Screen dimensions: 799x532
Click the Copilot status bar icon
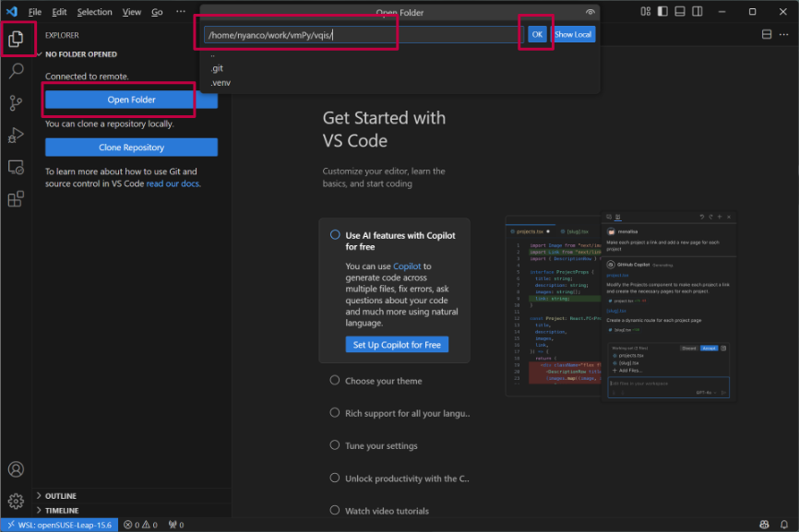[x=764, y=525]
